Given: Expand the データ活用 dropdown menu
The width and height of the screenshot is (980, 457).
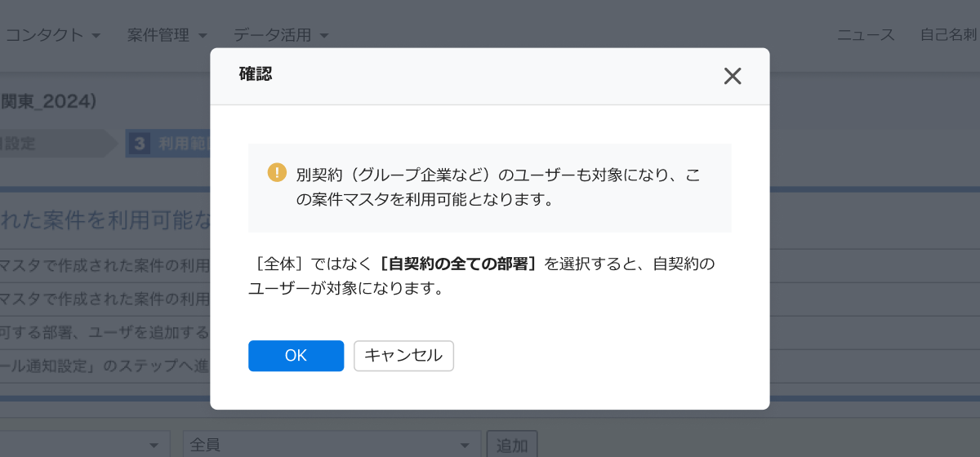Looking at the screenshot, I should click(280, 35).
